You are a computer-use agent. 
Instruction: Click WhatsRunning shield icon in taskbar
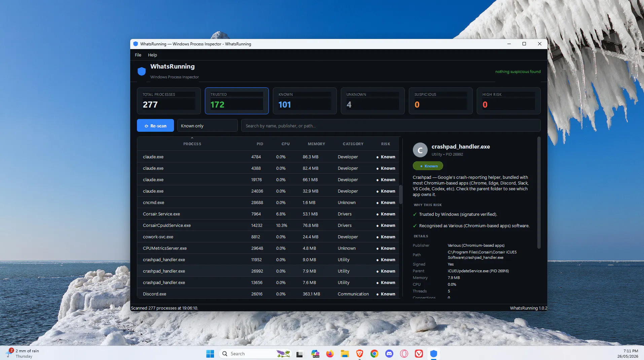[x=433, y=354]
